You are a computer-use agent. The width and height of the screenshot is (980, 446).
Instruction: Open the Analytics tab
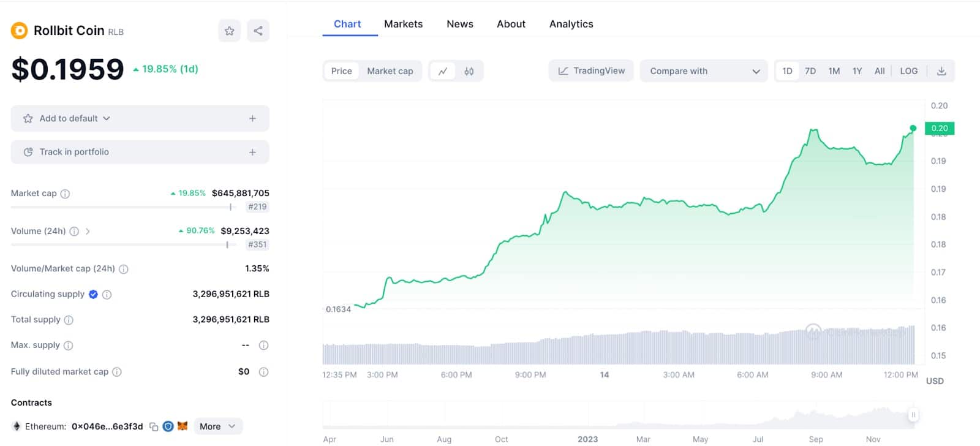tap(571, 24)
